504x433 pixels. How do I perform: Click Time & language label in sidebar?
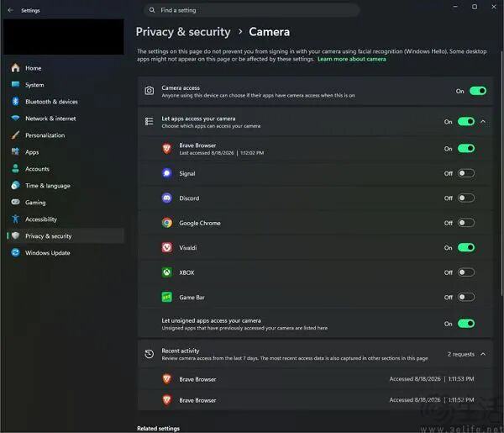(48, 186)
